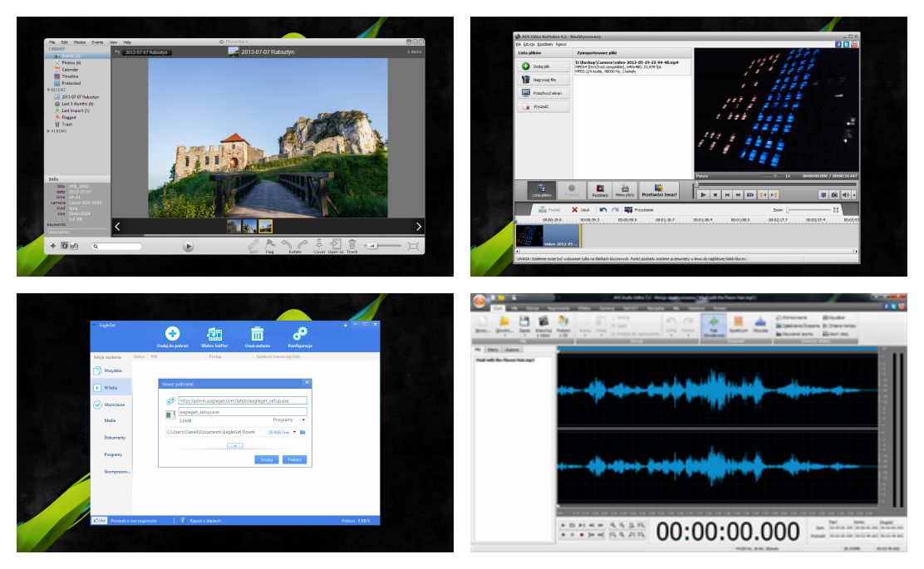This screenshot has height=569, width=924.
Task: Open the Rozdziały tab in AVS Video ReMaker
Action: point(600,190)
